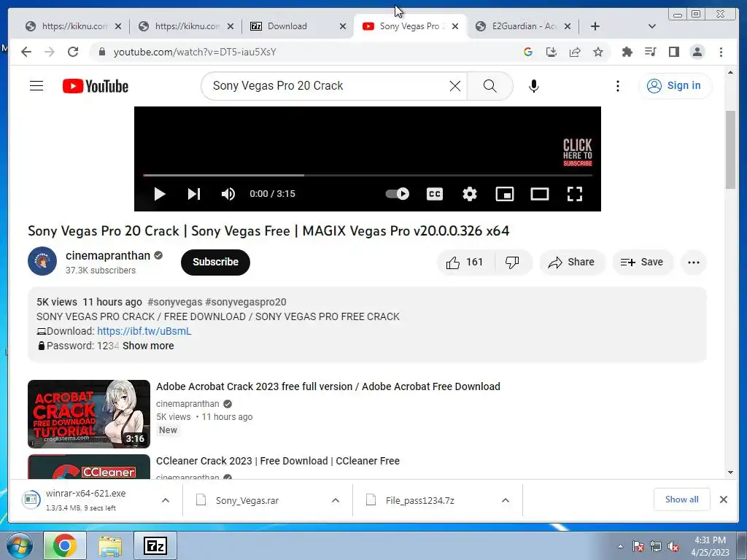The height and width of the screenshot is (560, 747).
Task: Run the search with magnifier button
Action: (489, 86)
